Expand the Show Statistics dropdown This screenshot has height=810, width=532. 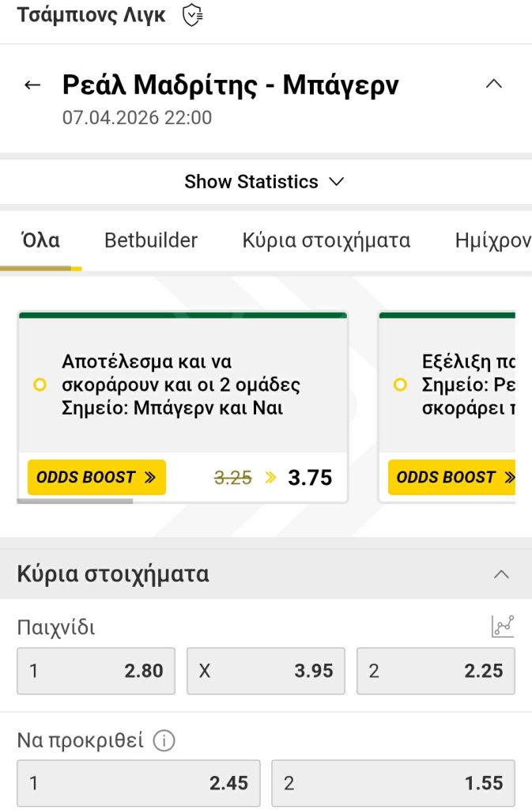point(266,181)
